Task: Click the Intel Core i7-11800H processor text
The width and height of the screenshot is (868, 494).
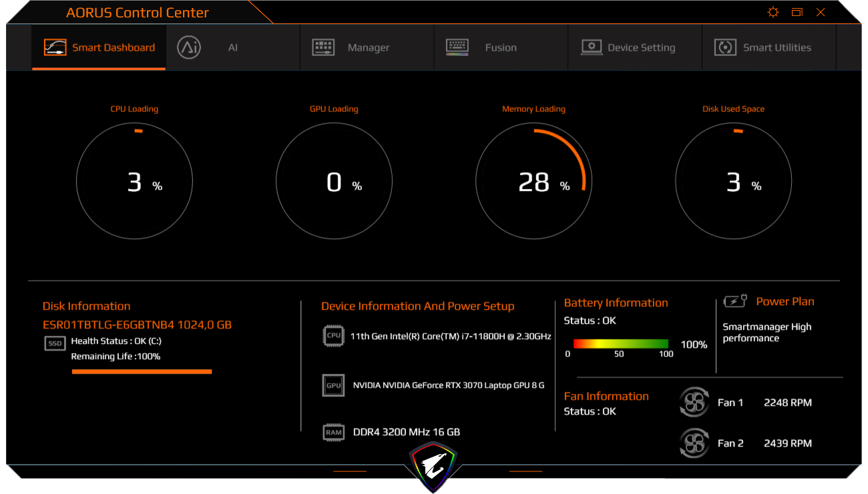Action: point(451,336)
